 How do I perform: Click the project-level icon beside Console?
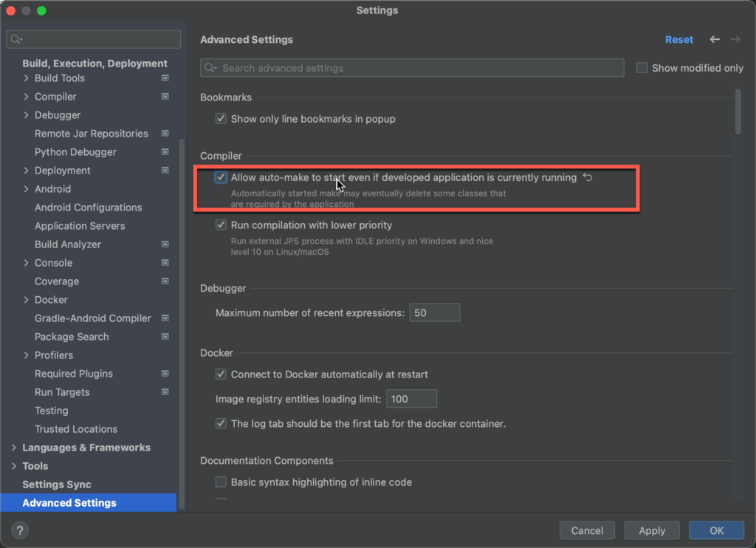(165, 263)
